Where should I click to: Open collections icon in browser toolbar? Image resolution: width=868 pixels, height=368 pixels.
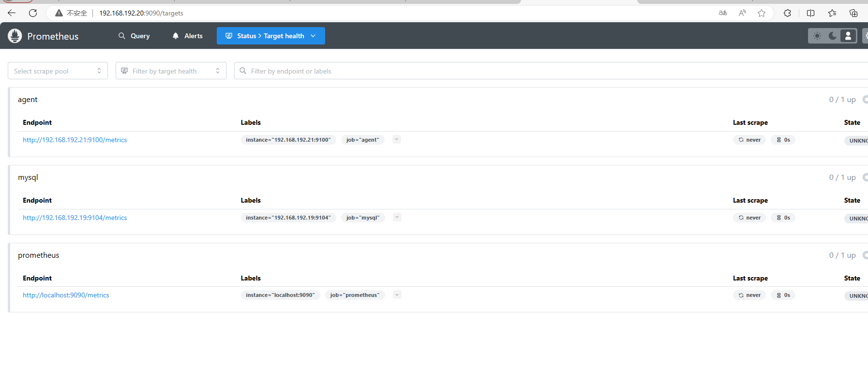click(853, 13)
